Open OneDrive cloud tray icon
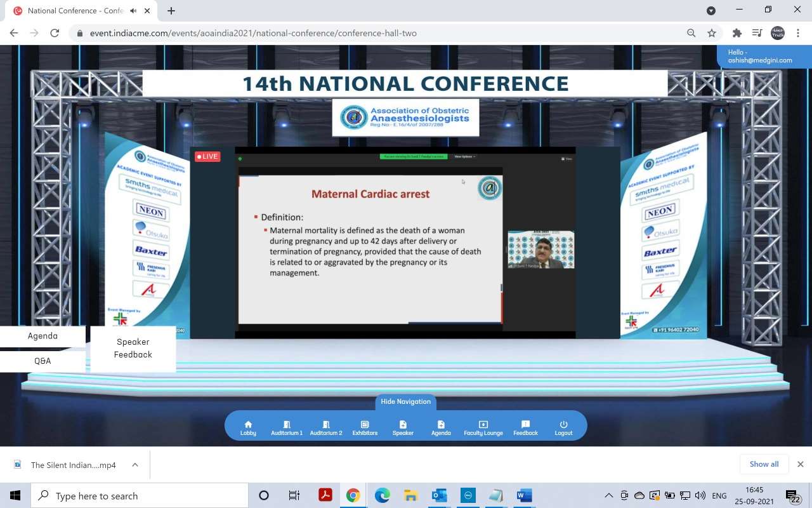This screenshot has height=508, width=812. tap(639, 495)
